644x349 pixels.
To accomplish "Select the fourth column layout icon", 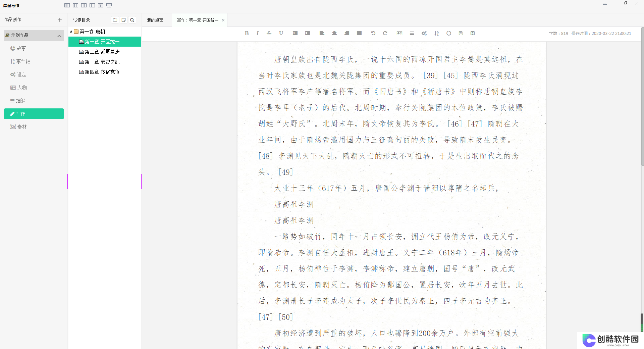I will click(x=92, y=5).
